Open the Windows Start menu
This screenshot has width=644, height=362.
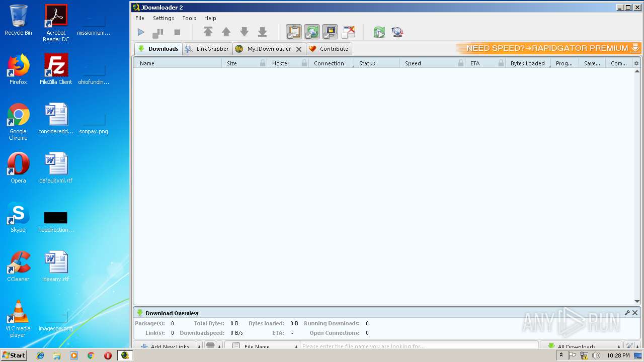pos(14,355)
